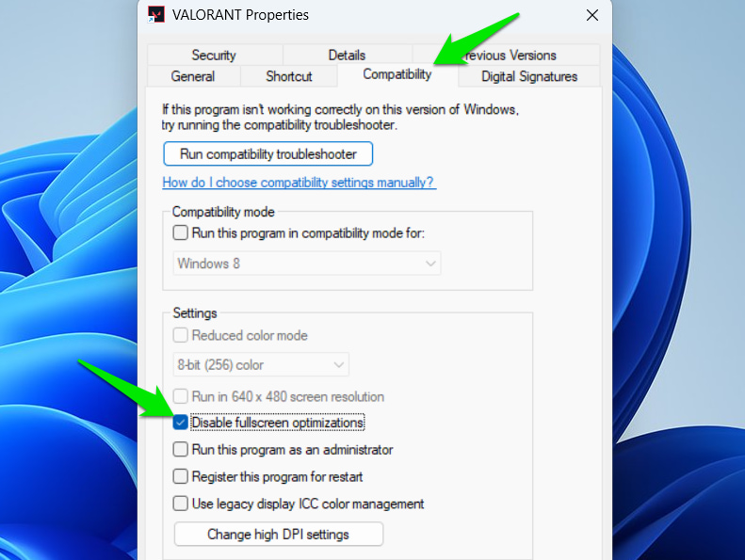The height and width of the screenshot is (560, 745).
Task: Select the Previous Versions tab
Action: point(507,56)
